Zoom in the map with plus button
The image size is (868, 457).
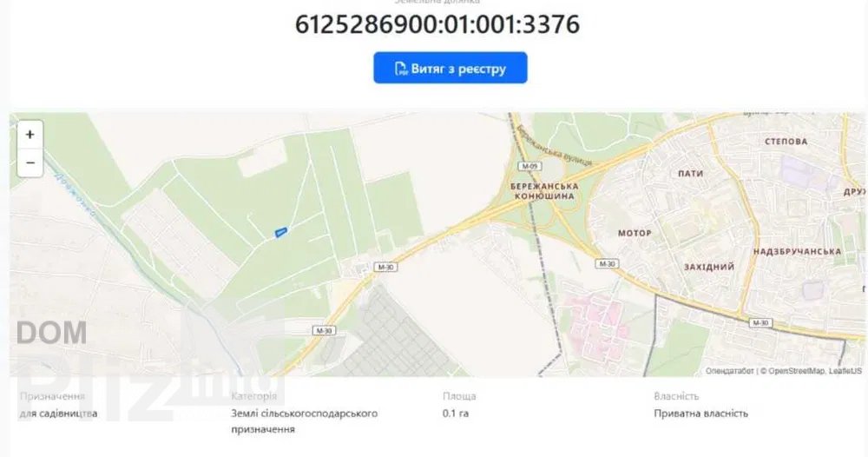coord(30,135)
